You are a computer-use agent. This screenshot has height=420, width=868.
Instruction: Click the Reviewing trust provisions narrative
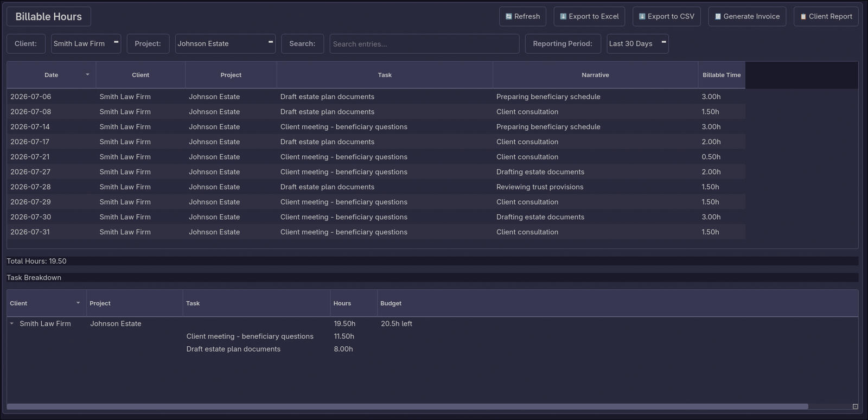point(540,187)
